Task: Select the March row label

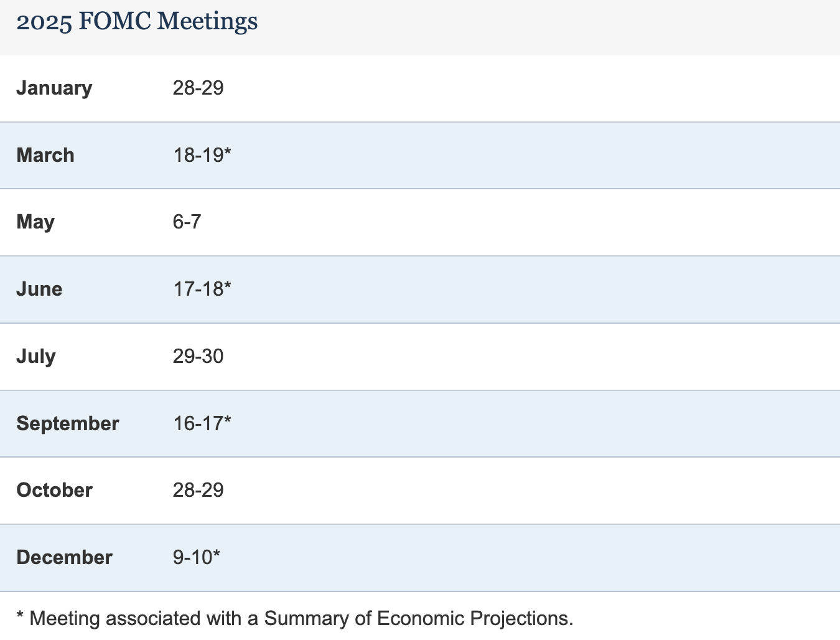Action: 45,155
